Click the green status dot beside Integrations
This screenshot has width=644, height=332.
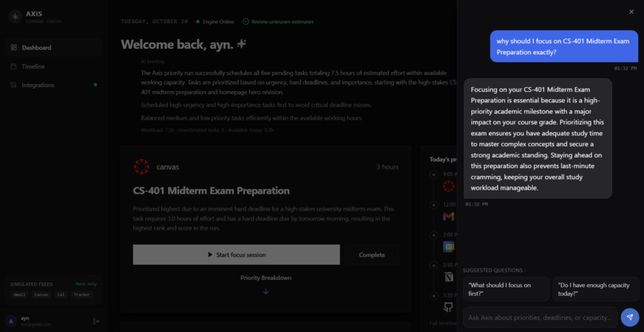(x=95, y=85)
